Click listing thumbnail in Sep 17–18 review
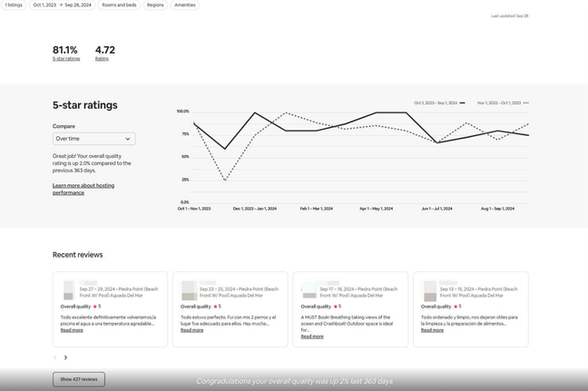Image resolution: width=588 pixels, height=391 pixels. [x=309, y=290]
